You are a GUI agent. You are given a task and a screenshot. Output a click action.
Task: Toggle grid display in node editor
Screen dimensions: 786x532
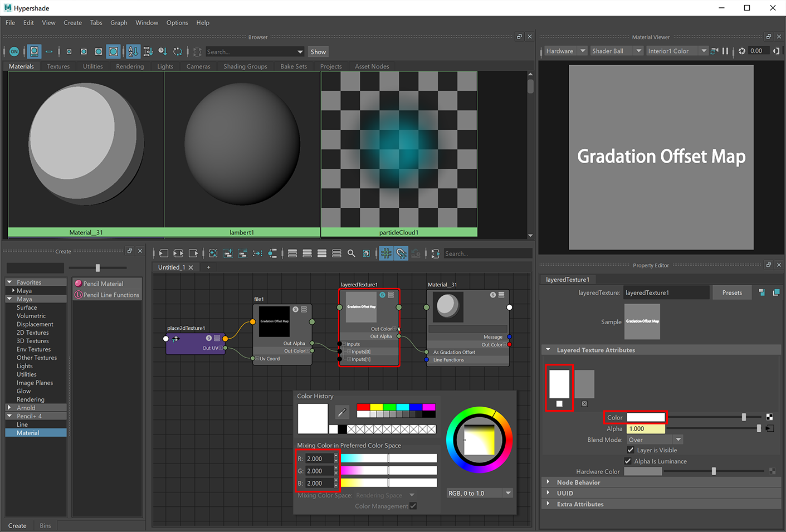(386, 253)
